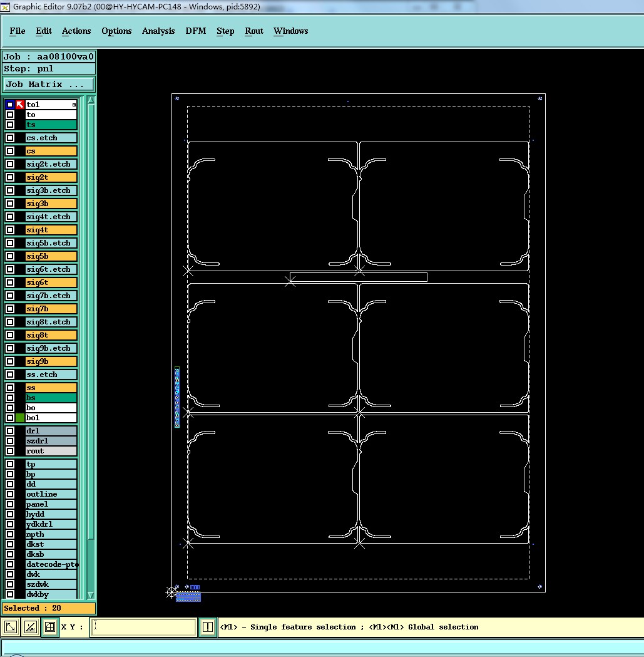This screenshot has height=657, width=644.
Task: Select the sig6t layer name
Action: pos(51,282)
